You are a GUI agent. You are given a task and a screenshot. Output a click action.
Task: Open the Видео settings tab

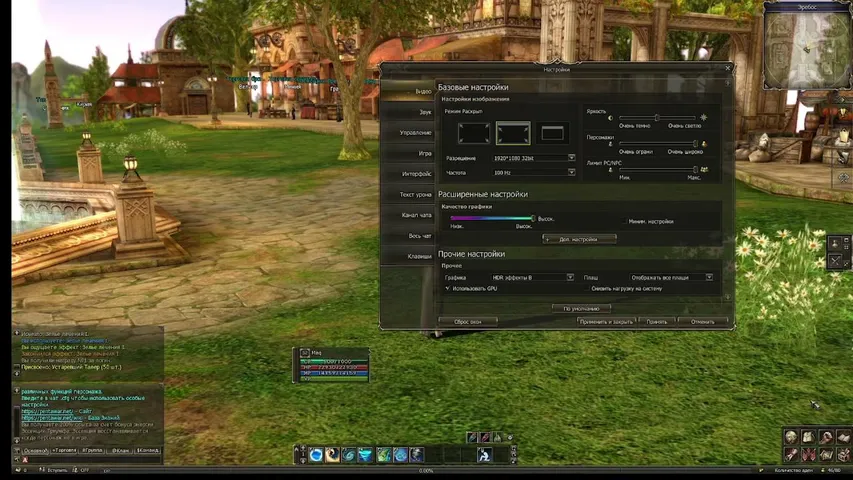(407, 91)
